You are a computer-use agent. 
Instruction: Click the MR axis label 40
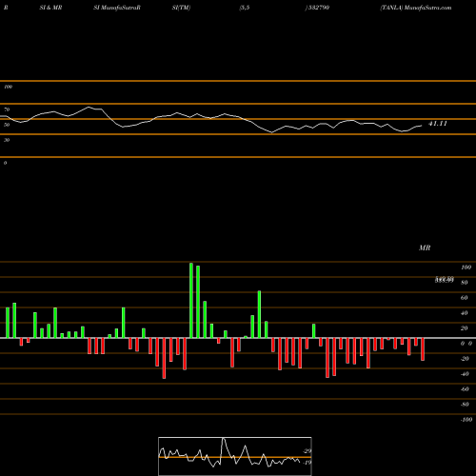(x=464, y=313)
